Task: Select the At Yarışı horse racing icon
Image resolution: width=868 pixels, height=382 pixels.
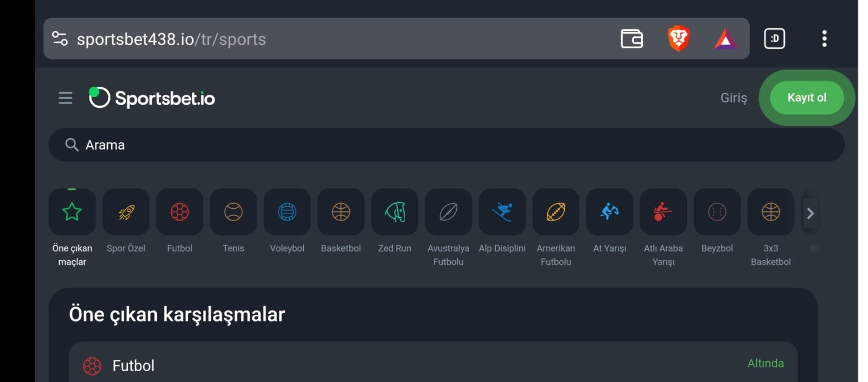Action: tap(609, 212)
